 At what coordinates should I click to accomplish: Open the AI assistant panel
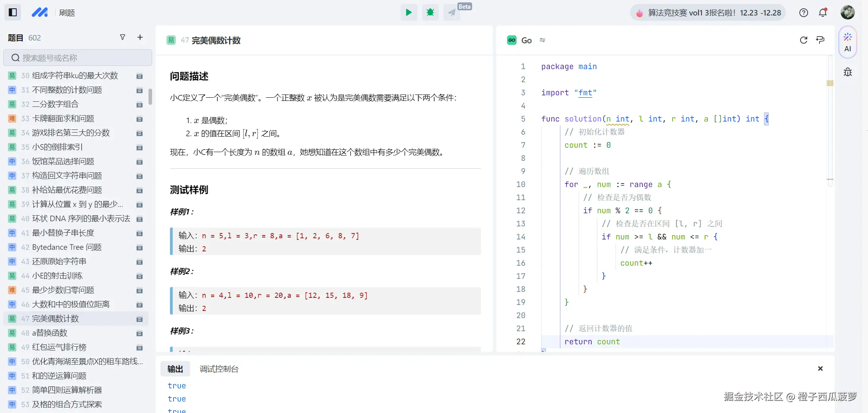(x=847, y=42)
